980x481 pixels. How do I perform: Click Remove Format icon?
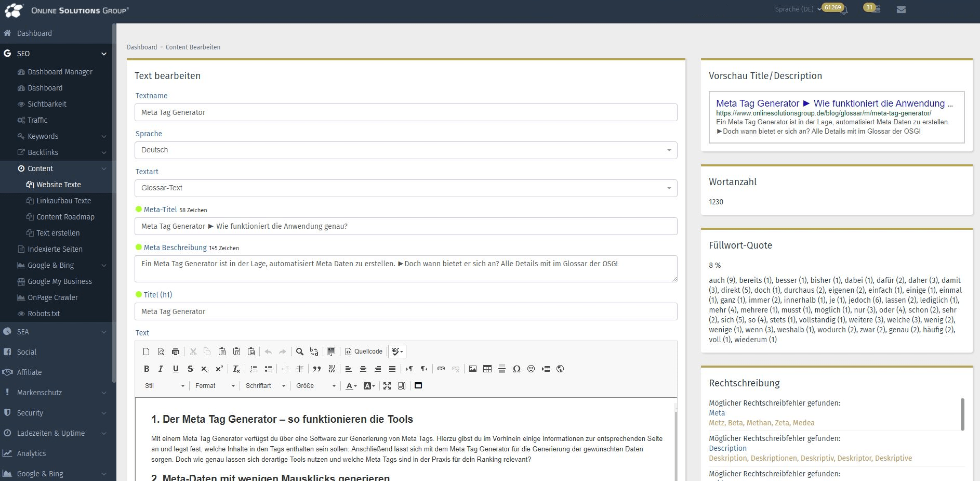[x=236, y=369]
